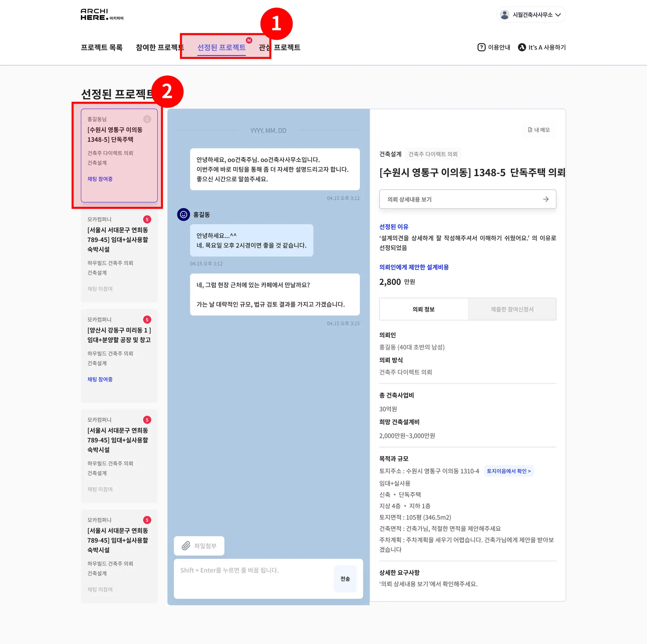Click the It's A logo icon
The height and width of the screenshot is (644, 647).
point(522,47)
